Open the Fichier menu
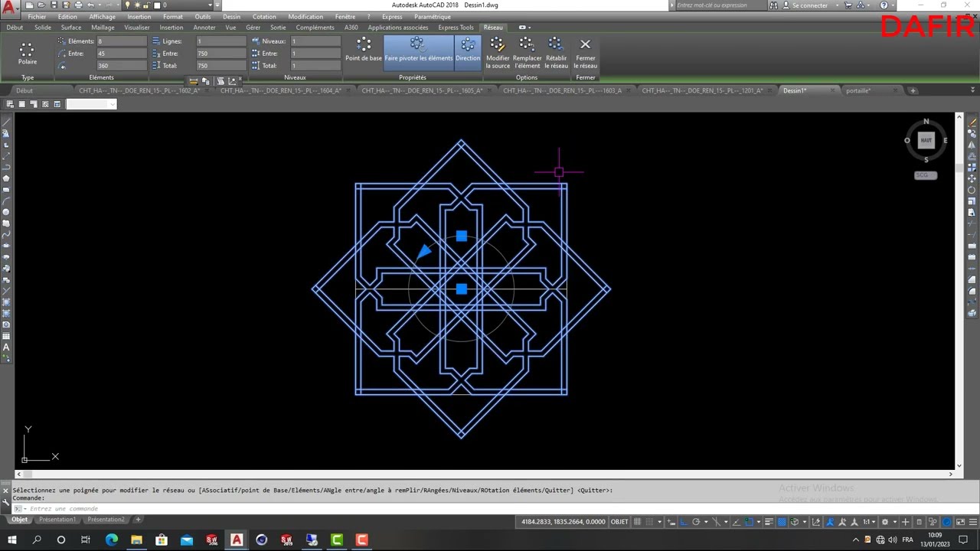The image size is (980, 551). (x=37, y=17)
